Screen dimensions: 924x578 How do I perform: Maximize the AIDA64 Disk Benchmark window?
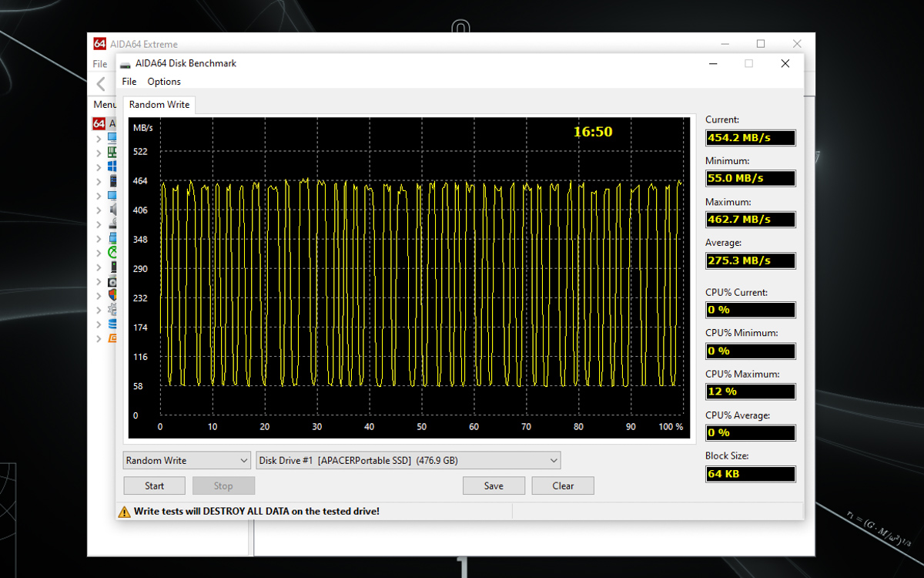point(748,64)
